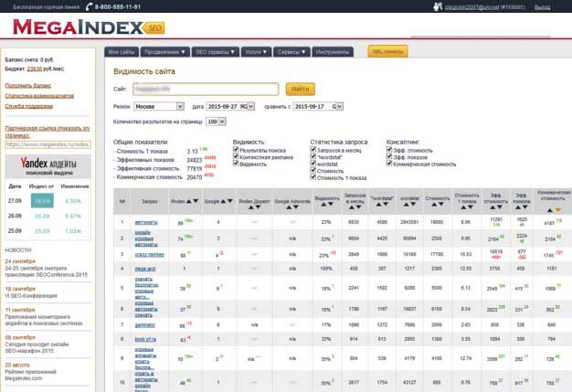Image resolution: width=572 pixels, height=392 pixels.
Task: Expand the Услуги menu
Action: coord(256,52)
